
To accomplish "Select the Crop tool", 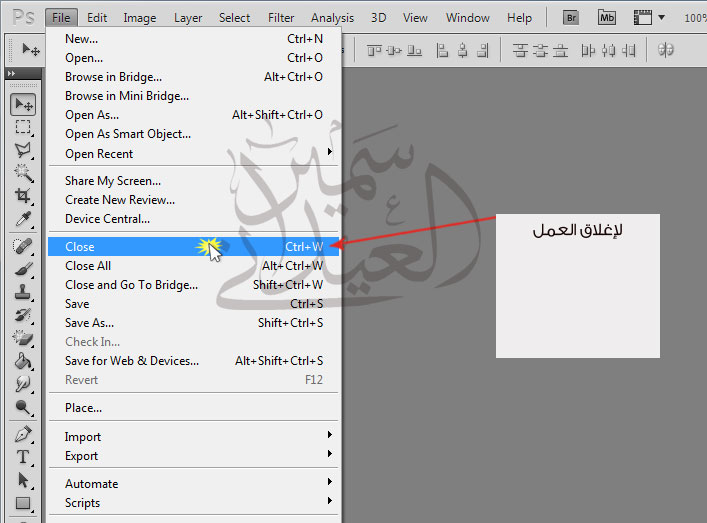I will 23,196.
